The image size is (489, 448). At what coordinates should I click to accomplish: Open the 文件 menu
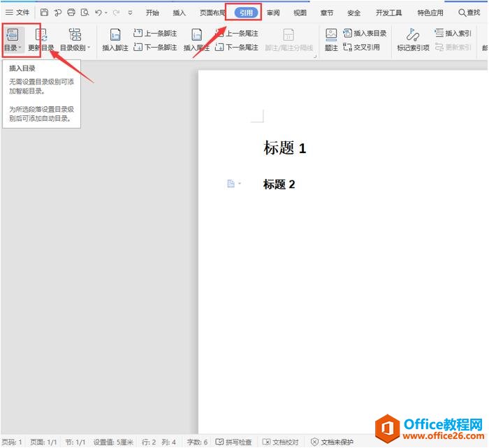(x=17, y=13)
